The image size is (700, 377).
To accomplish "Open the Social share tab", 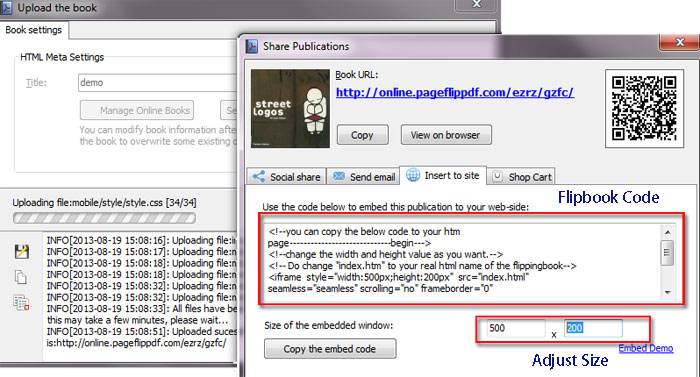I will click(287, 176).
